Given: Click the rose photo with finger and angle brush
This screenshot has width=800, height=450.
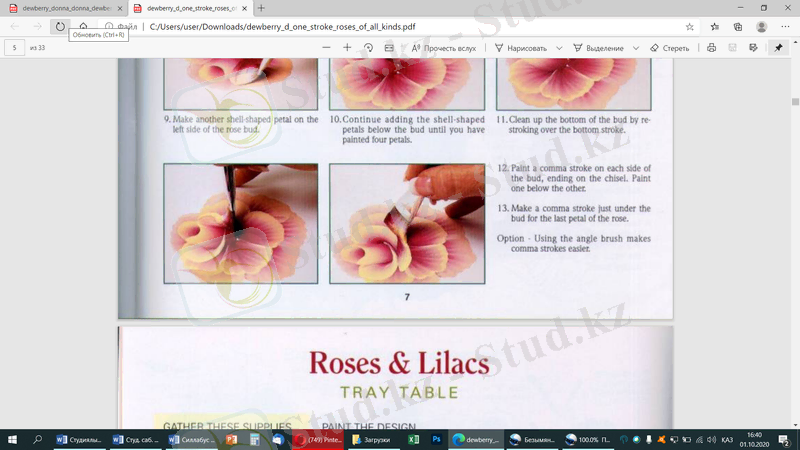Looking at the screenshot, I should (407, 223).
